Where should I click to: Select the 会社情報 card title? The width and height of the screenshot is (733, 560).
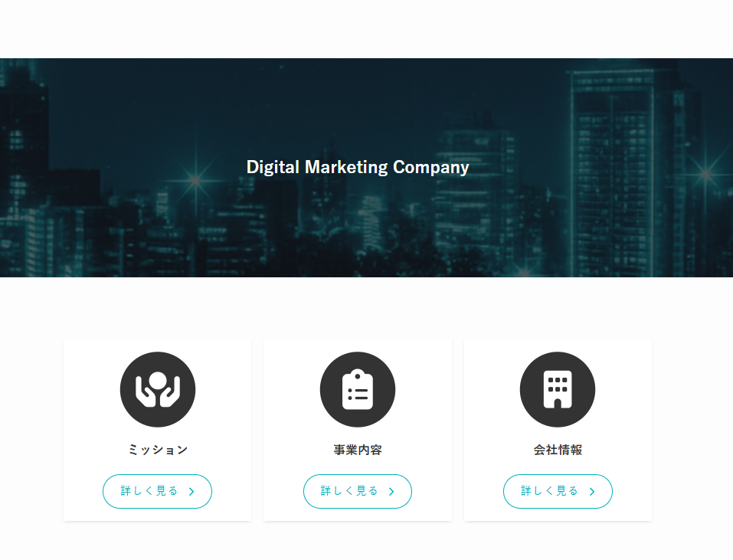click(x=558, y=450)
